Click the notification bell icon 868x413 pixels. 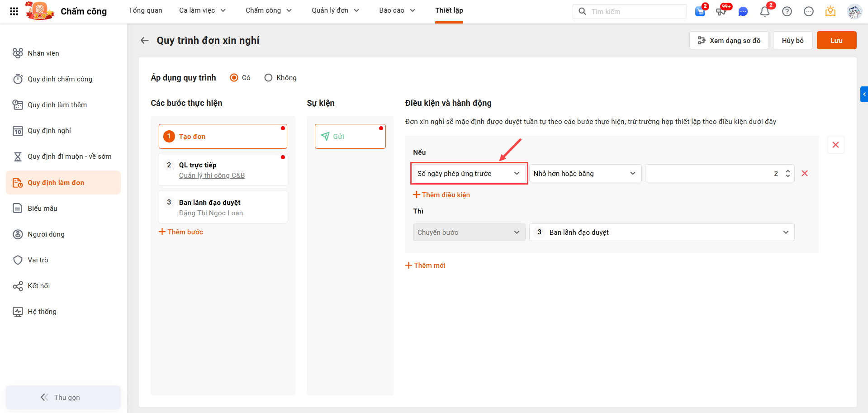click(764, 12)
